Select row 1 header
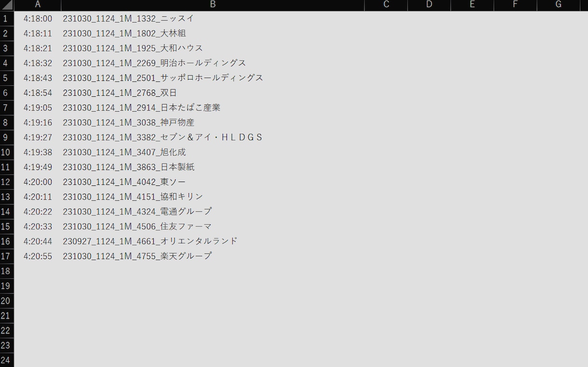The width and height of the screenshot is (588, 367). (x=7, y=18)
